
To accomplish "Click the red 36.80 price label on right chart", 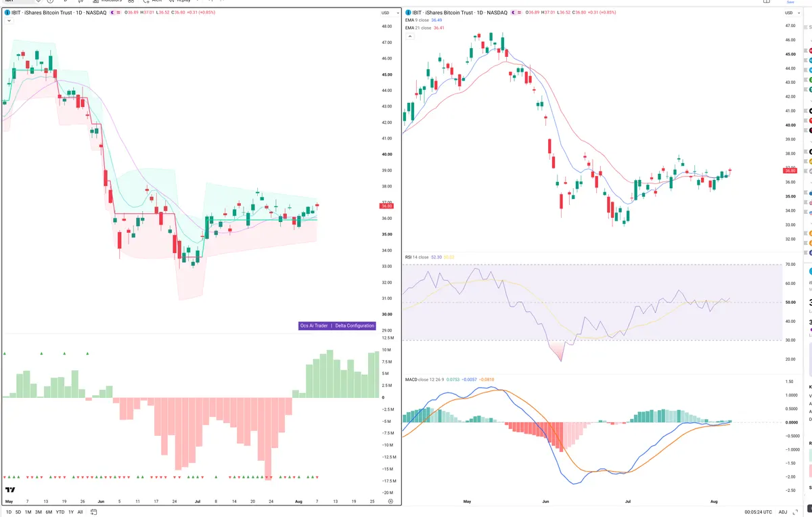I will point(790,171).
